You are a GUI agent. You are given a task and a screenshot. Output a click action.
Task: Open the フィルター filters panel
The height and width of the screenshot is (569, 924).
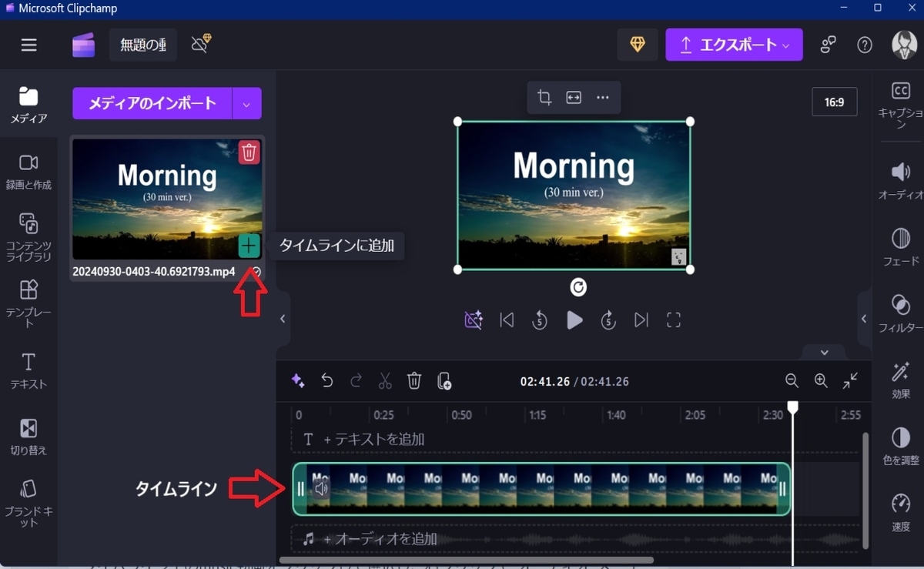tap(900, 314)
